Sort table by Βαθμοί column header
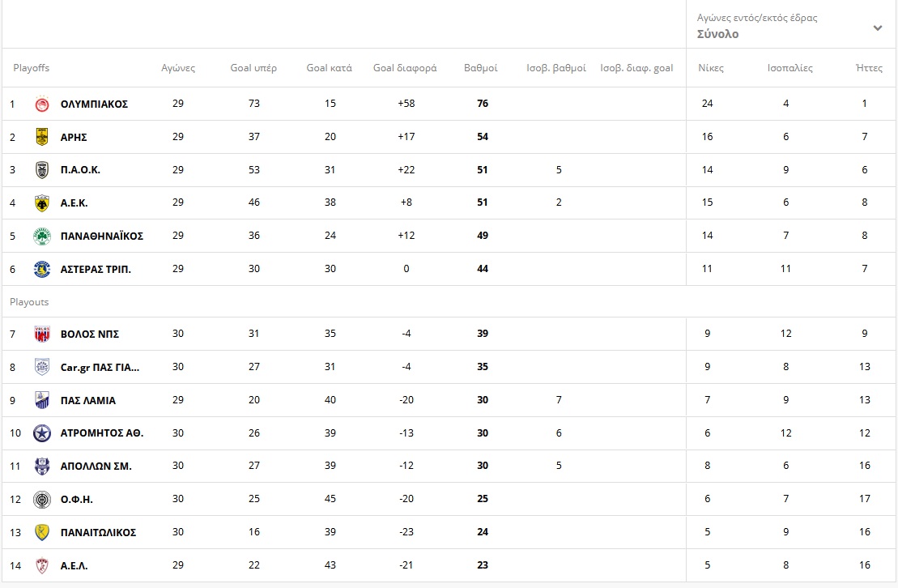The width and height of the screenshot is (898, 588). tap(480, 68)
